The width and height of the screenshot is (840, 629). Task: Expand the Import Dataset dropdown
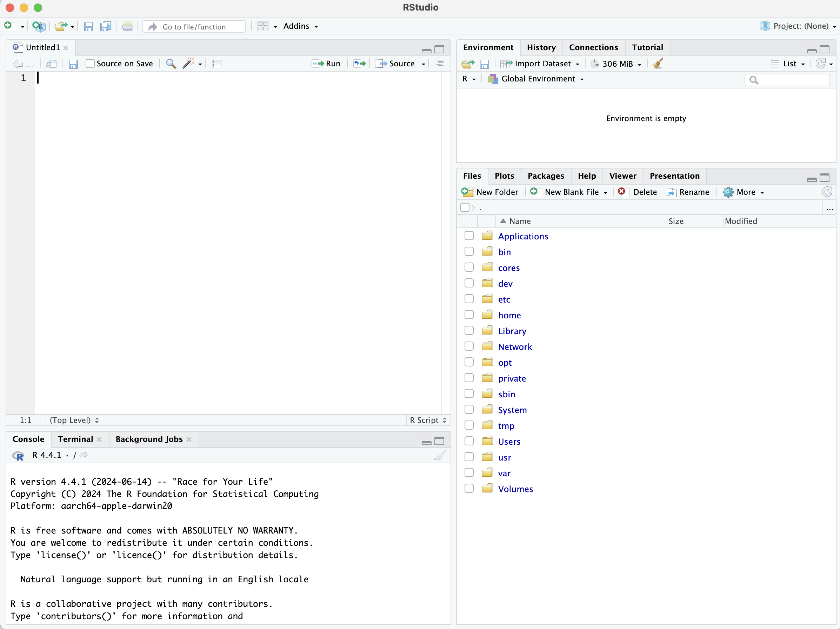(540, 64)
